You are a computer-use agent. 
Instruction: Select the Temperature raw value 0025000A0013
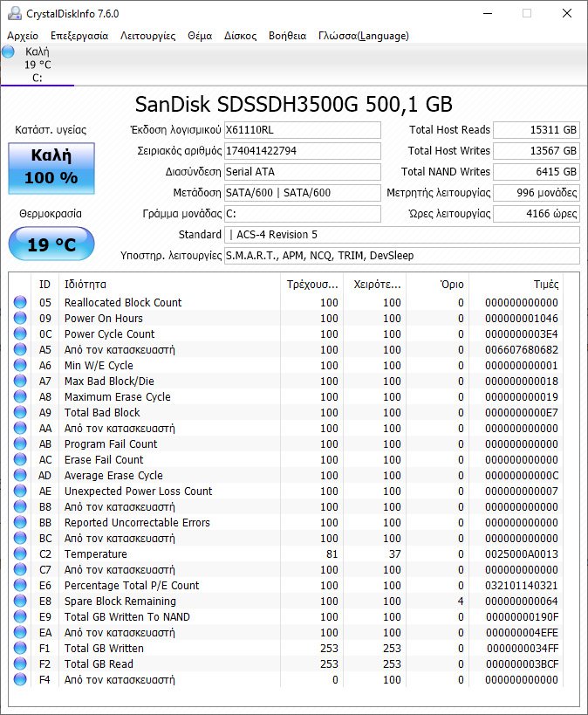tap(522, 554)
